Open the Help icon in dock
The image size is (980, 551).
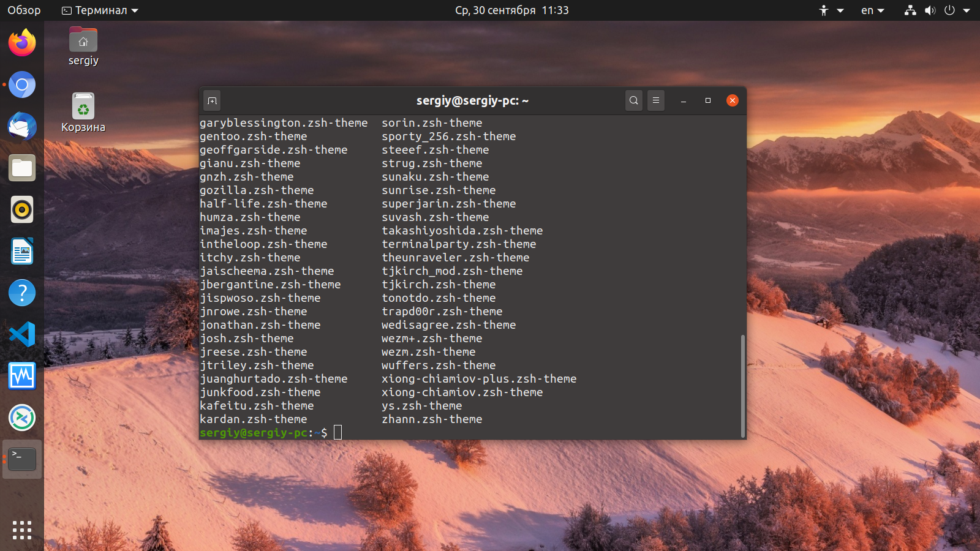22,293
